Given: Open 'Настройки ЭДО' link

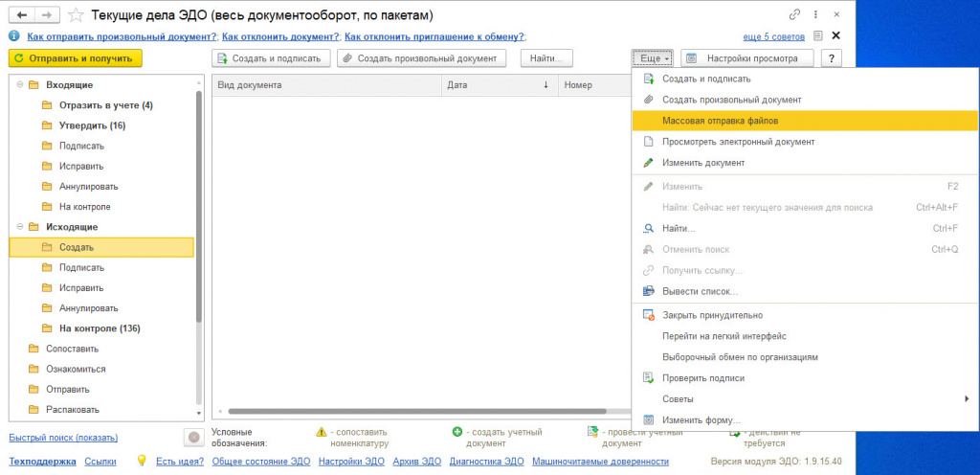Looking at the screenshot, I should (351, 462).
